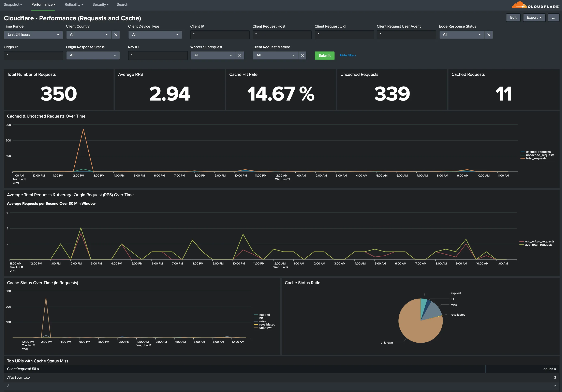The height and width of the screenshot is (392, 562).
Task: Sort the ClientRequestURI column
Action: [38, 369]
